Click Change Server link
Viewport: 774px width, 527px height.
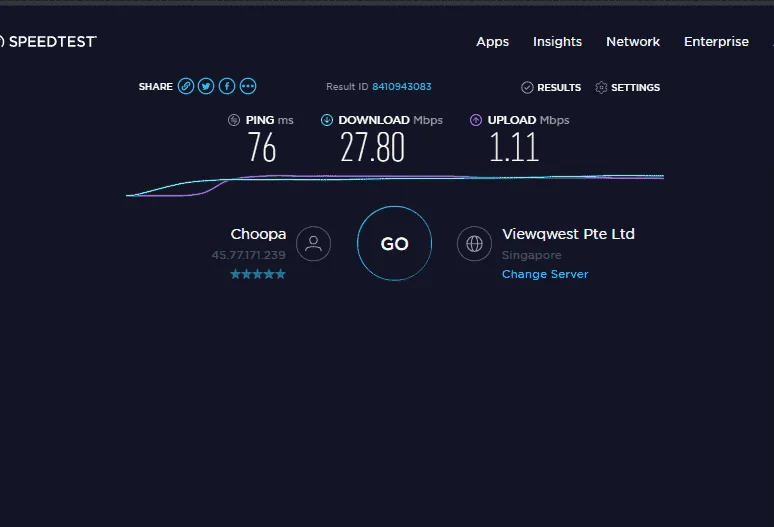(545, 274)
